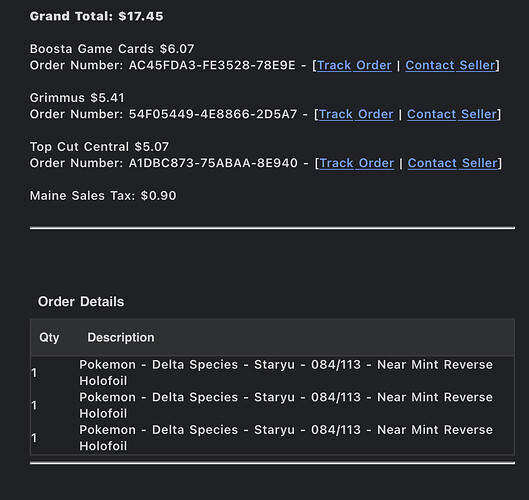Click the Boosta Game Cards $6.07 line
This screenshot has height=500, width=529.
click(112, 49)
